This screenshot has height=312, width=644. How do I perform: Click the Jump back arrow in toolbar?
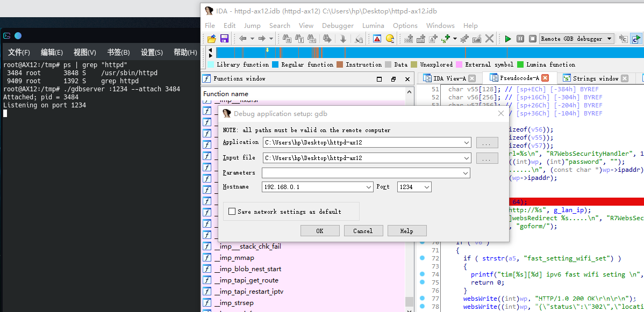click(x=243, y=39)
